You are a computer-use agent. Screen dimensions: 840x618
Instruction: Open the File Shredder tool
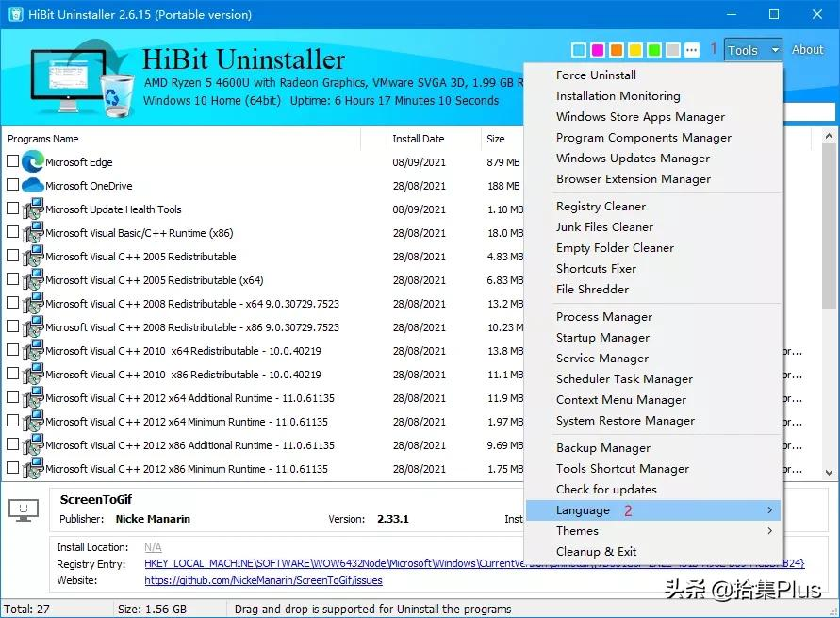pyautogui.click(x=653, y=290)
